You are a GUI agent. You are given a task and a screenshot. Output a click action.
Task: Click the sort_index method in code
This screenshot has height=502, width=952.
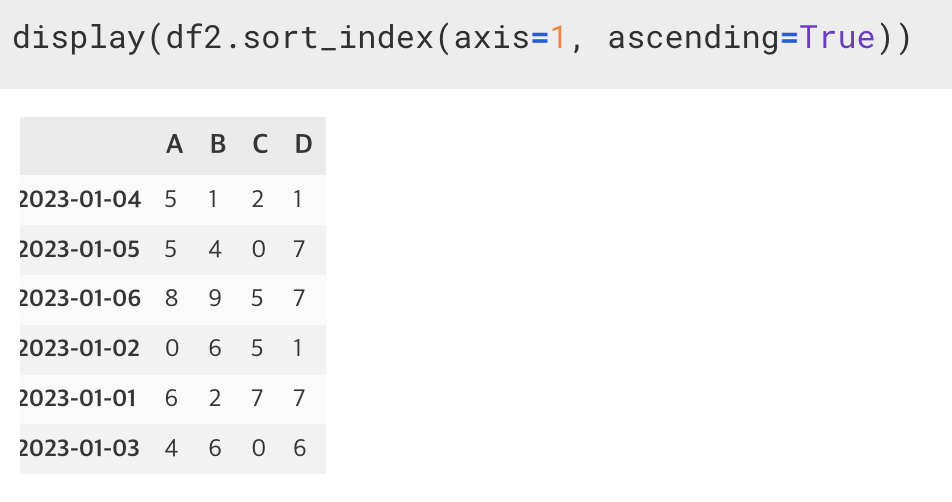[338, 38]
